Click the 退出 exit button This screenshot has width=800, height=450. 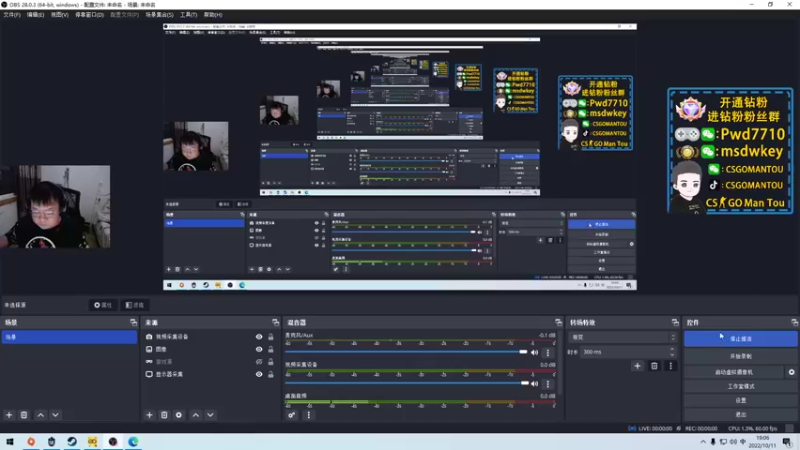coord(740,414)
